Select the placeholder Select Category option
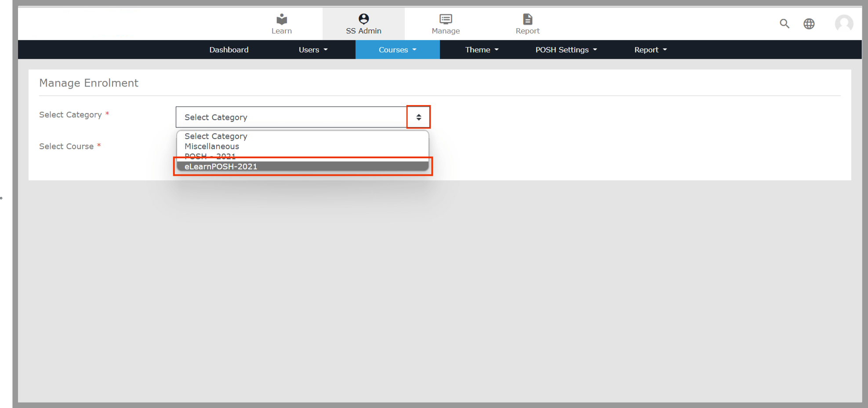 tap(216, 136)
